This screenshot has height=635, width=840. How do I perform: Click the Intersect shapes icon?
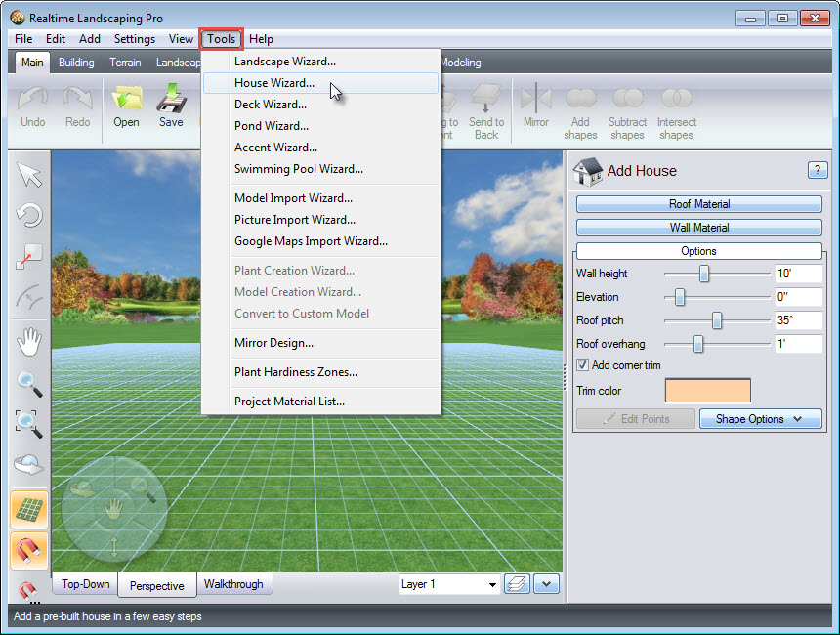coord(677,98)
